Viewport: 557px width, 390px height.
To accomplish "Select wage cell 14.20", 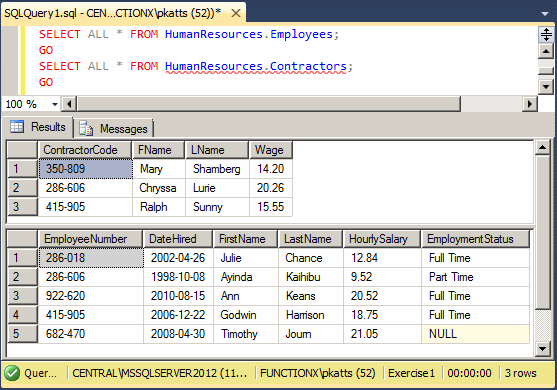I will pos(271,169).
